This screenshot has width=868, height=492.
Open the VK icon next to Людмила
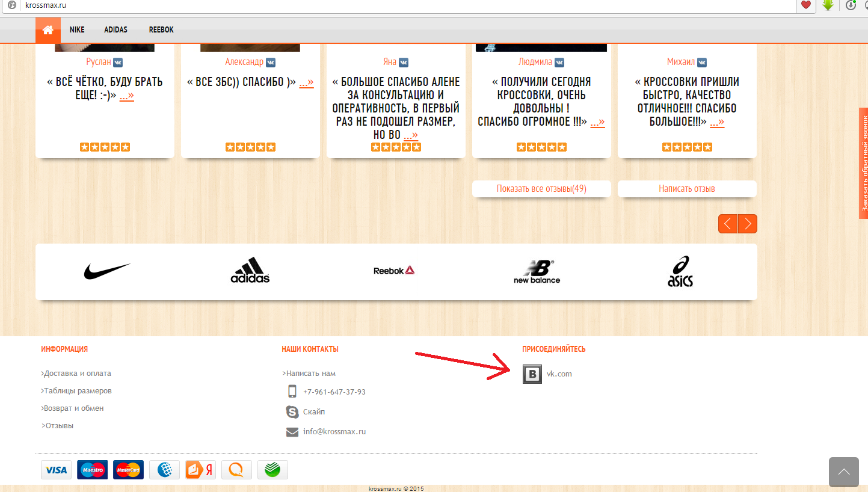pyautogui.click(x=559, y=62)
